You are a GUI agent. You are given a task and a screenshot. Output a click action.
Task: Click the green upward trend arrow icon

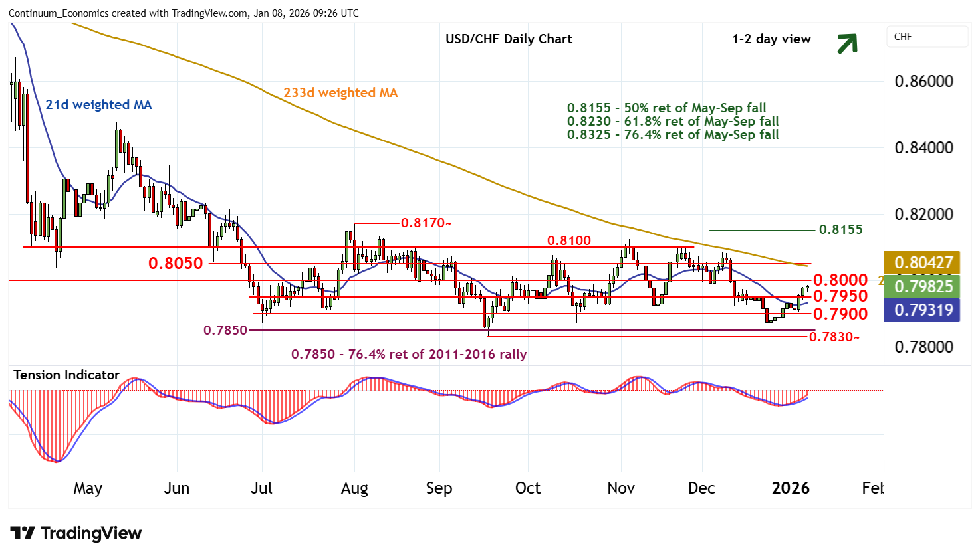pyautogui.click(x=847, y=43)
